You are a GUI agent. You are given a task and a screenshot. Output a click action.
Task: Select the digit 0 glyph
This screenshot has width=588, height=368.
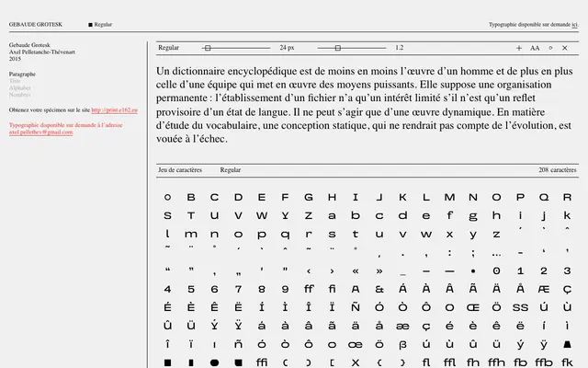click(496, 270)
